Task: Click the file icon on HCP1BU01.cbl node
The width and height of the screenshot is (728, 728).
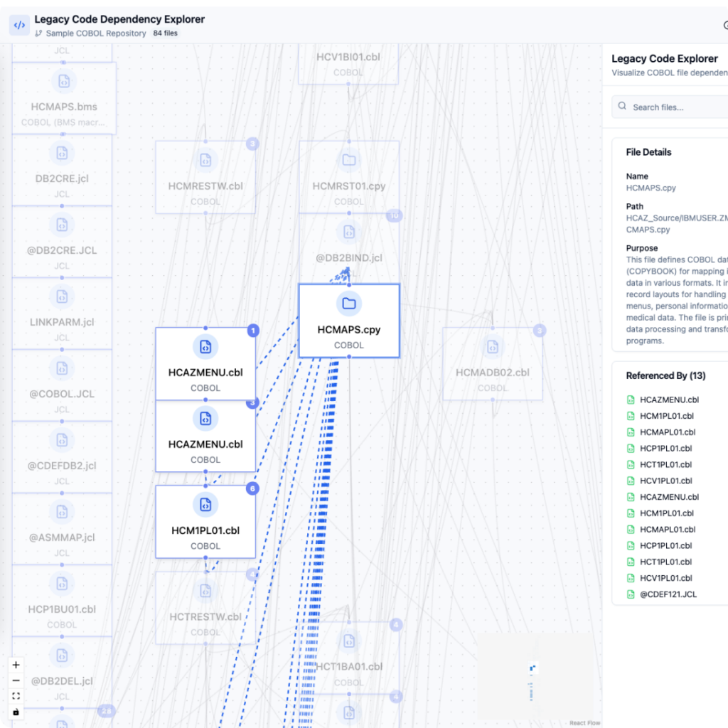Action: 62,584
